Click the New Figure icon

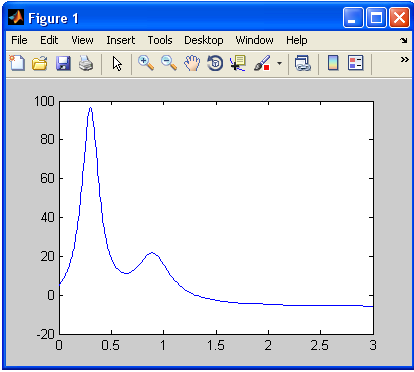pyautogui.click(x=17, y=63)
